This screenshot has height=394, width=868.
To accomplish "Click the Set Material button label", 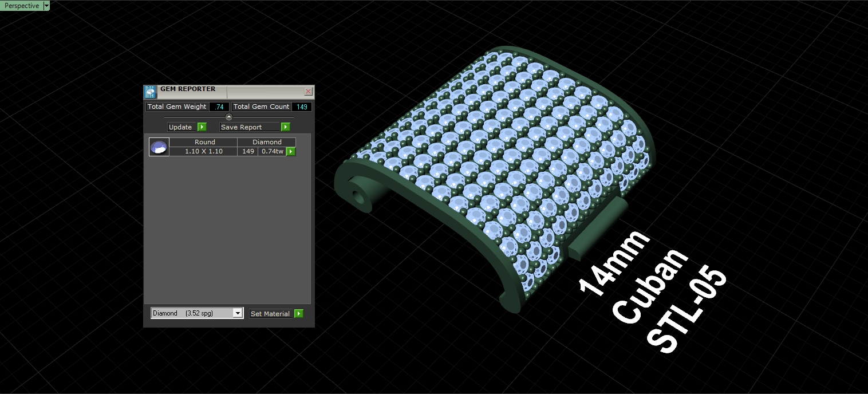I will (x=271, y=314).
